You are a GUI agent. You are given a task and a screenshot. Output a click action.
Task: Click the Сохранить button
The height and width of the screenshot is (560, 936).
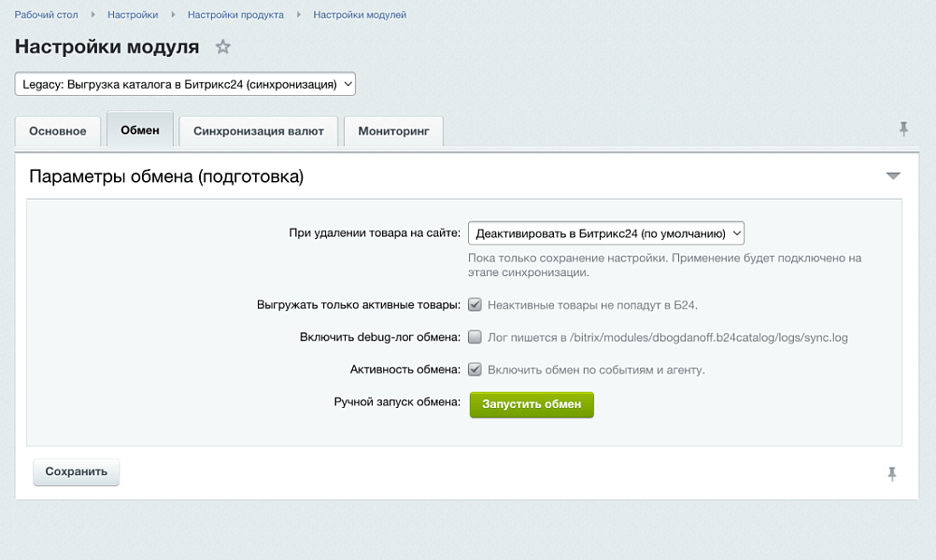(77, 471)
